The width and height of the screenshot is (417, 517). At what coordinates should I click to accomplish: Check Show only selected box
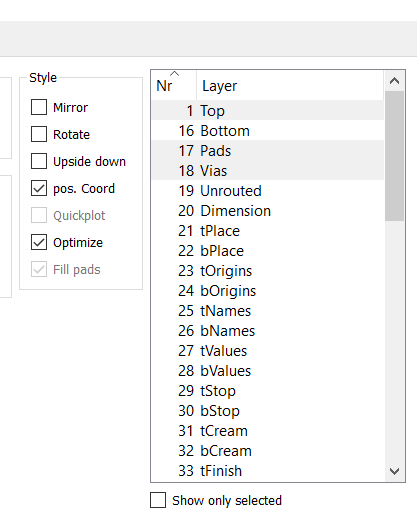point(158,500)
